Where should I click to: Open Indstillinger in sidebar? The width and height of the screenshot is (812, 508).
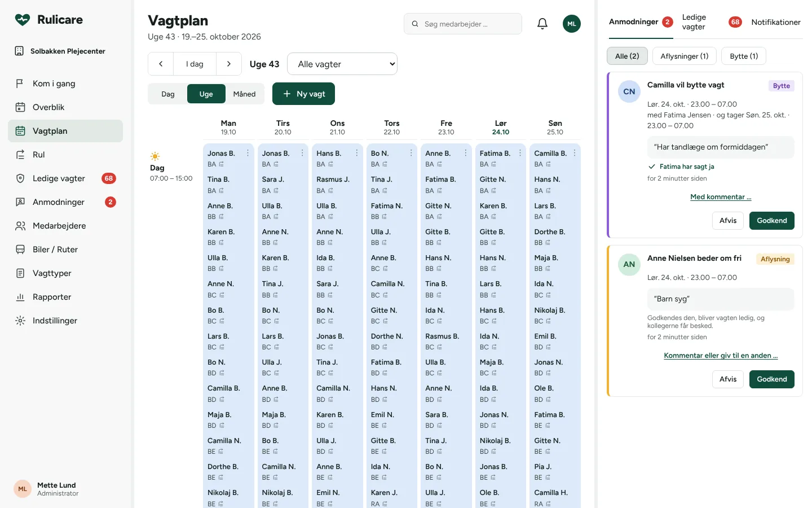click(x=65, y=321)
